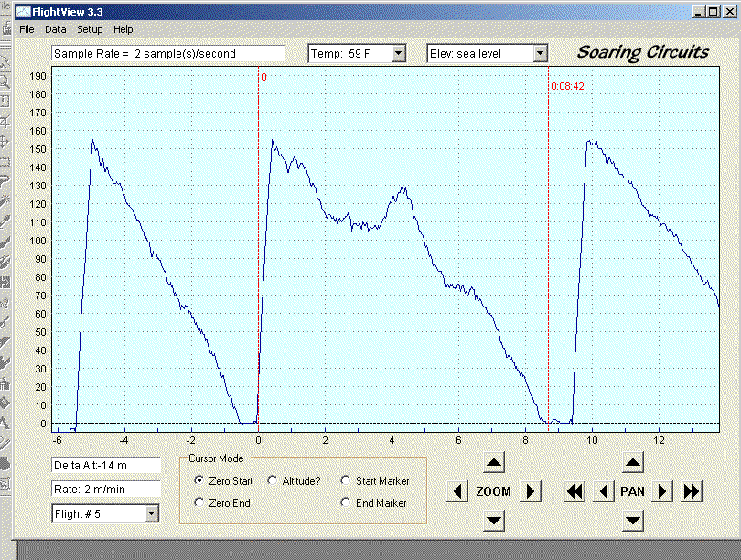This screenshot has width=741, height=560.
Task: Click the Rate -2 m/min field
Action: coord(106,490)
